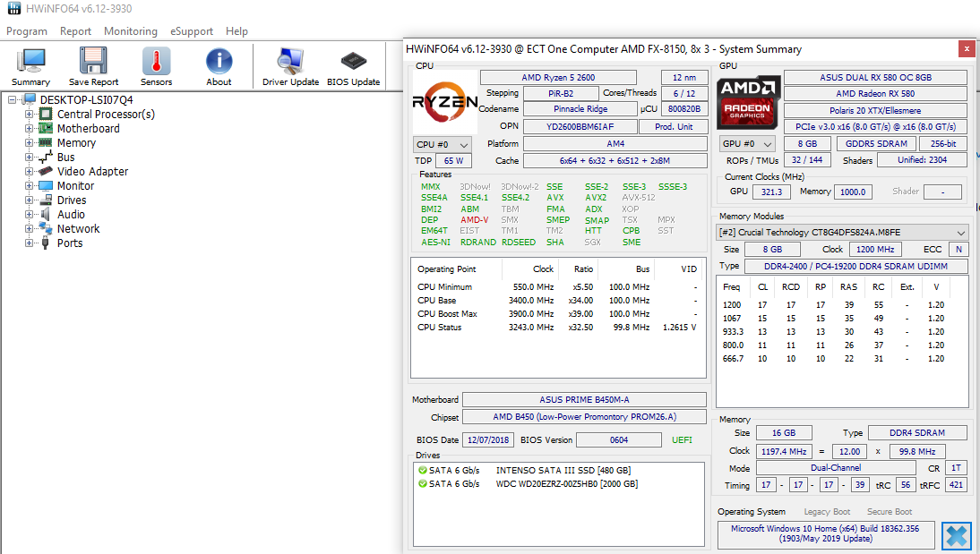Expand the Bus tree node
This screenshot has height=554, width=980.
(x=29, y=157)
